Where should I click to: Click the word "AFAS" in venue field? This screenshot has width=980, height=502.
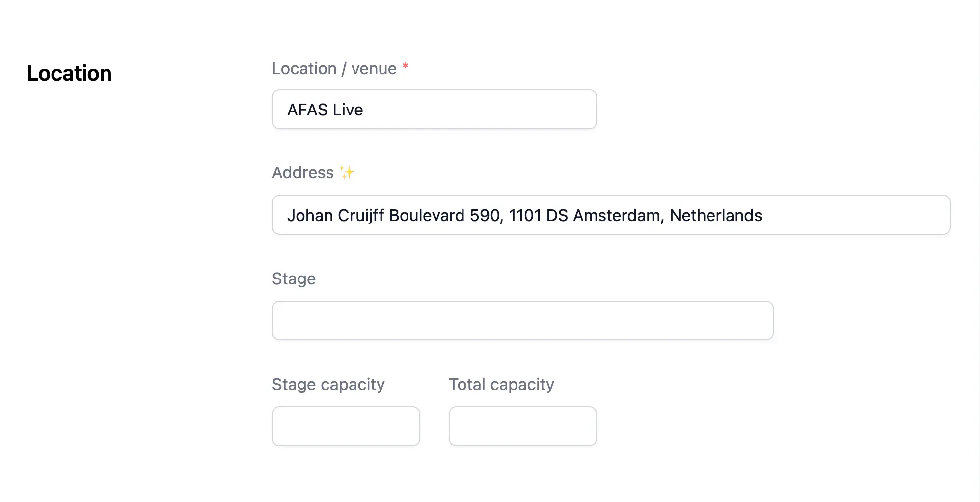(x=307, y=110)
